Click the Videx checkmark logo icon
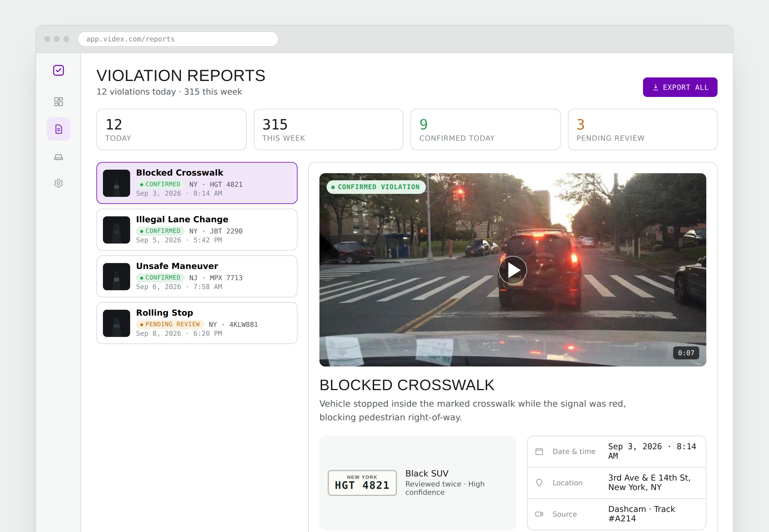This screenshot has width=769, height=532. (58, 70)
